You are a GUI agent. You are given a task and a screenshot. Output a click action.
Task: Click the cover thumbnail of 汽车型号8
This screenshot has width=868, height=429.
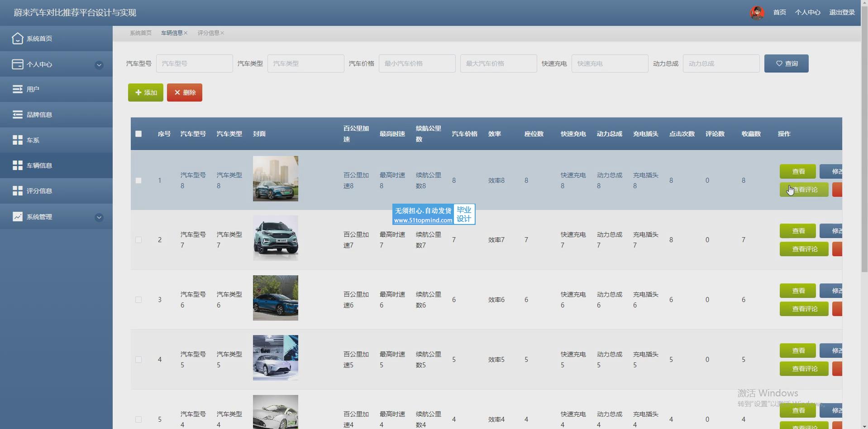tap(276, 179)
